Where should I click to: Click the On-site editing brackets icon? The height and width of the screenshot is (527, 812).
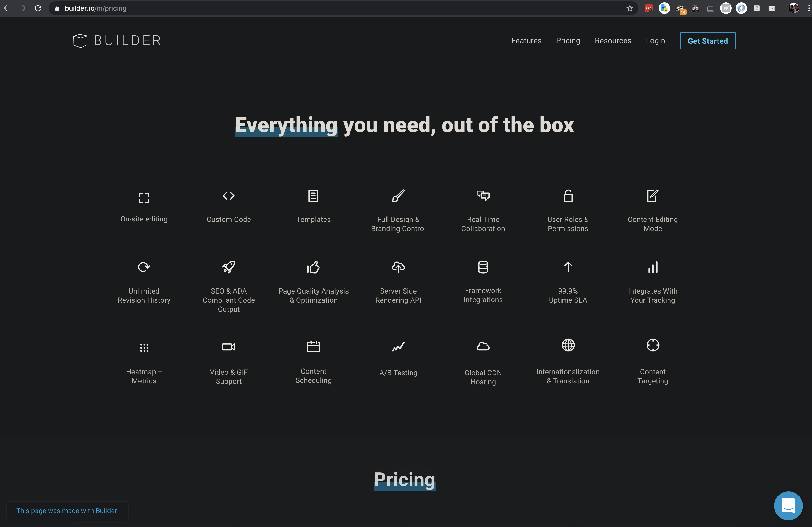pyautogui.click(x=144, y=198)
